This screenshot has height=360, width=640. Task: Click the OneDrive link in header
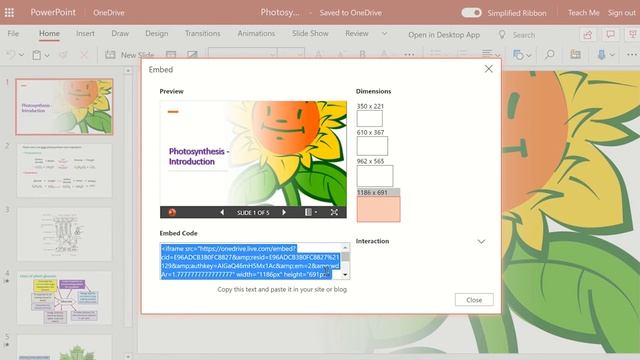(x=109, y=13)
